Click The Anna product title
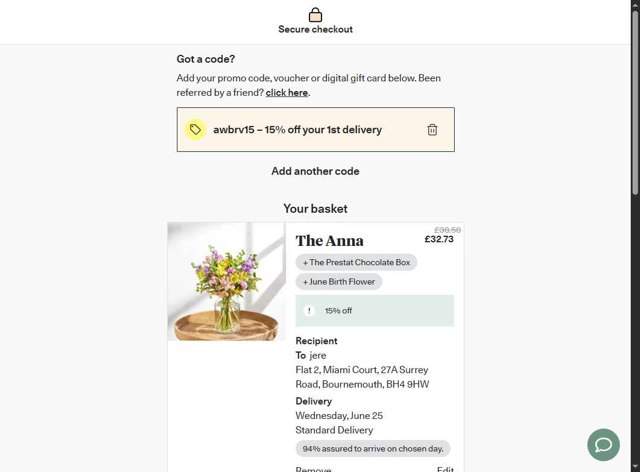 click(330, 240)
